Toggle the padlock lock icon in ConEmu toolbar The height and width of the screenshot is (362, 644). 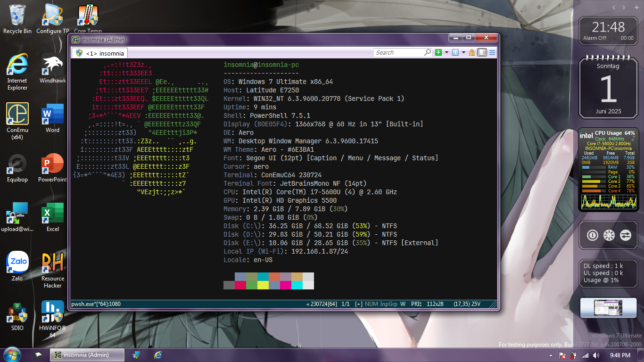pyautogui.click(x=472, y=52)
